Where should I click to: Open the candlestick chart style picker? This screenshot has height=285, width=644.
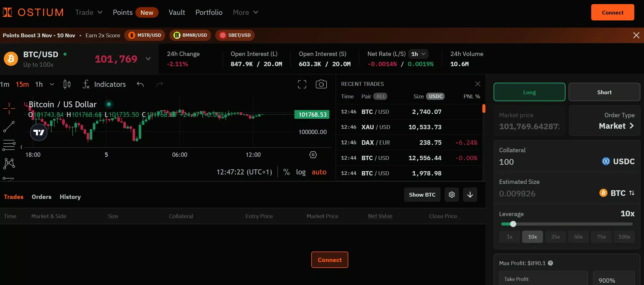tap(67, 84)
